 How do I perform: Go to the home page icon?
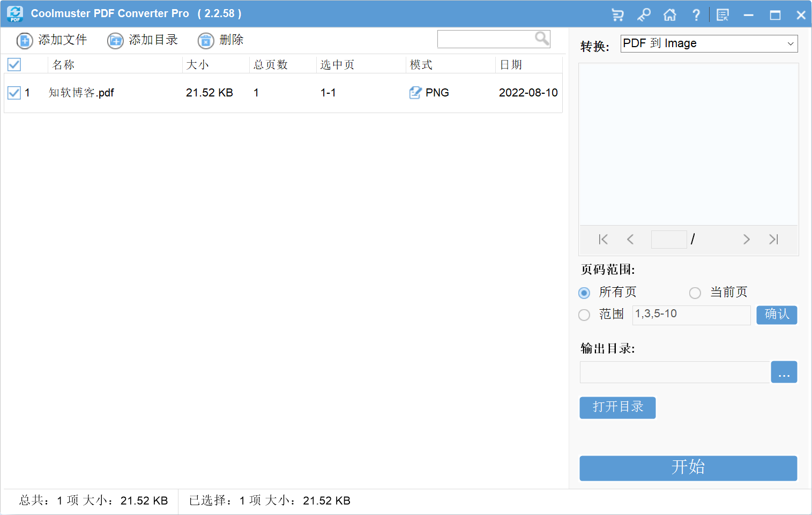670,15
